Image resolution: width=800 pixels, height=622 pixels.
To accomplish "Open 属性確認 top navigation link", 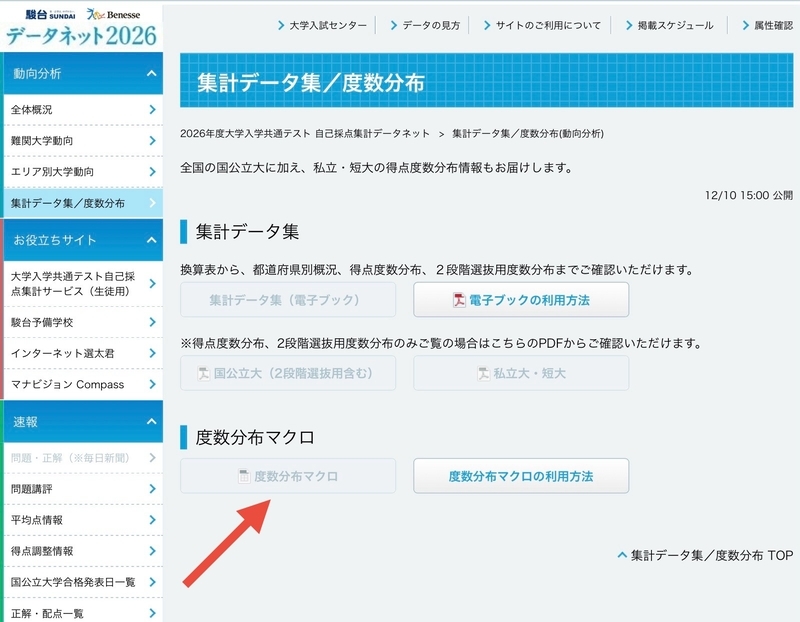I will (x=768, y=25).
